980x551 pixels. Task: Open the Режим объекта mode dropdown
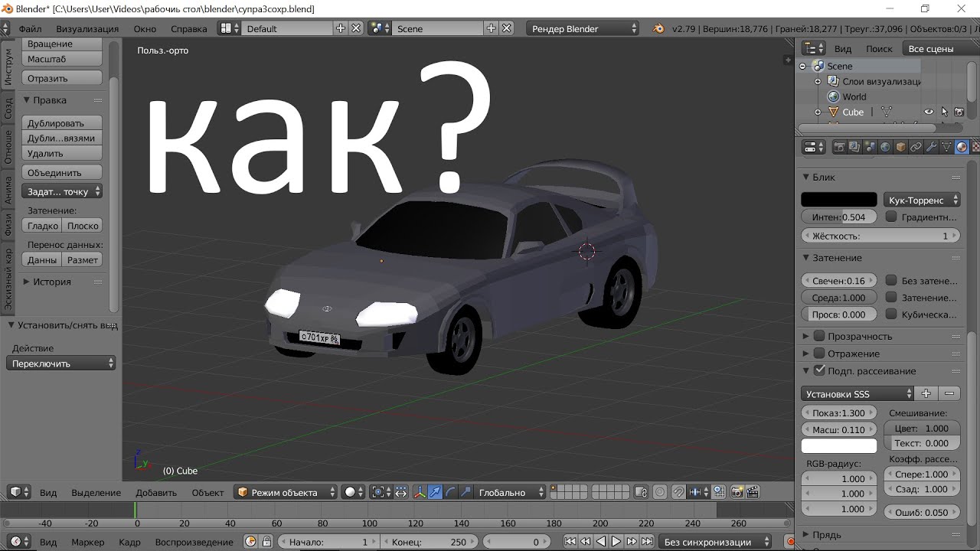point(286,492)
